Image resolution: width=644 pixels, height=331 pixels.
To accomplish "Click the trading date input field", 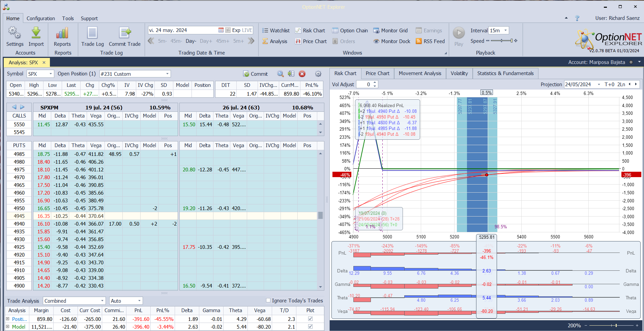I will tap(182, 30).
